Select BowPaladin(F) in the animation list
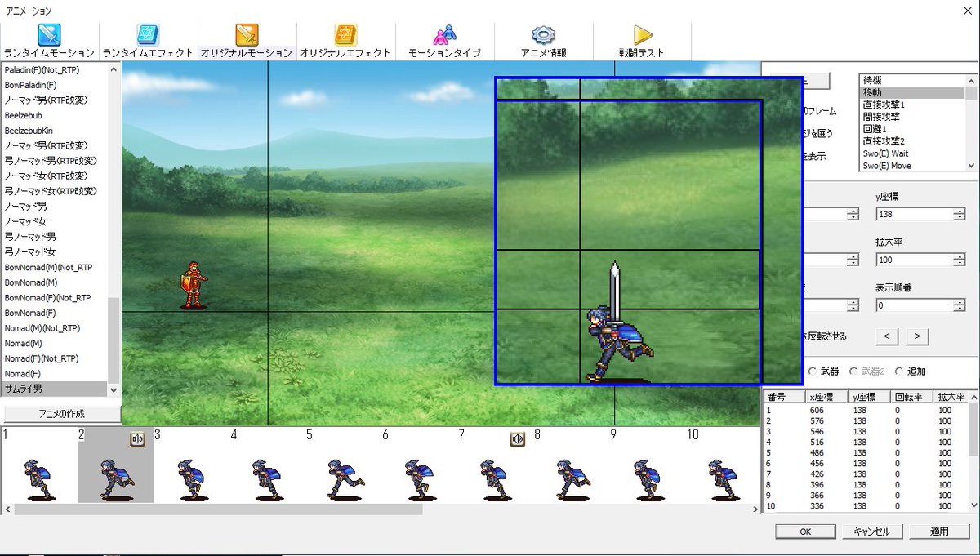 pos(54,84)
